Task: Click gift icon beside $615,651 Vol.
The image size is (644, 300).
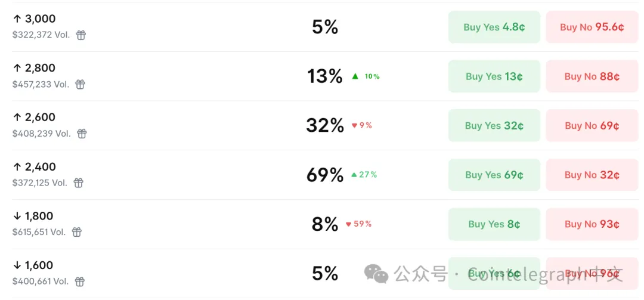Action: point(77,232)
